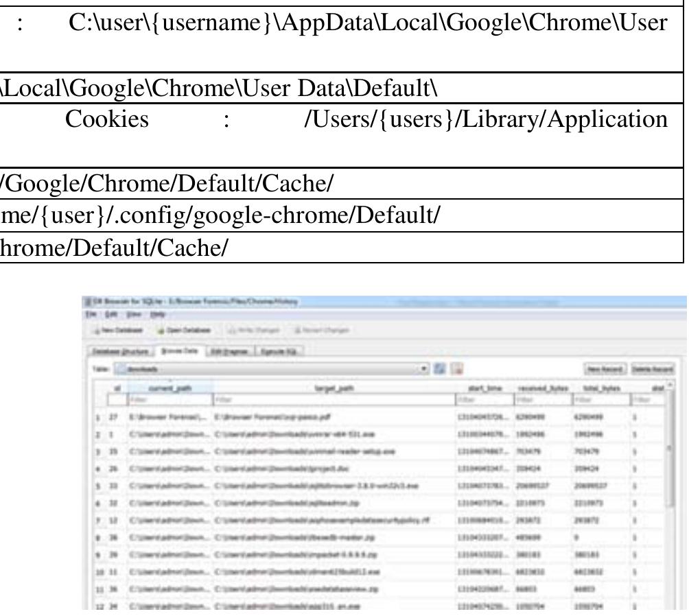Click the New Record button
The width and height of the screenshot is (689, 616).
pos(605,369)
